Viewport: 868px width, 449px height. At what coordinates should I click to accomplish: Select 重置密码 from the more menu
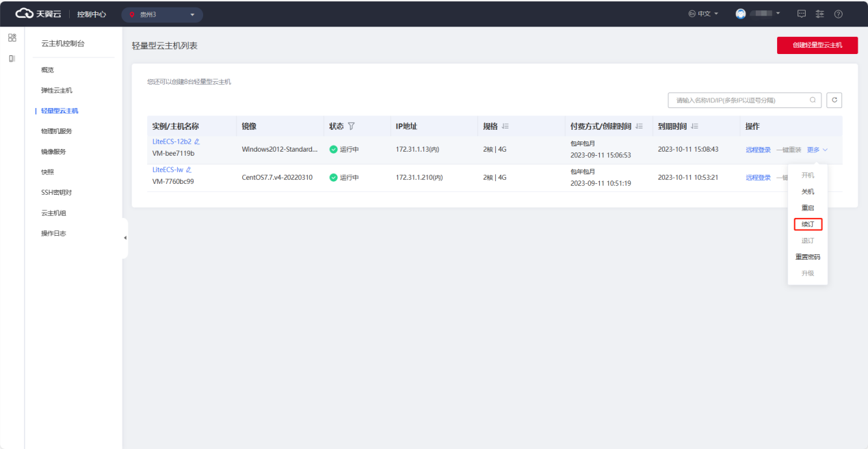pos(807,257)
